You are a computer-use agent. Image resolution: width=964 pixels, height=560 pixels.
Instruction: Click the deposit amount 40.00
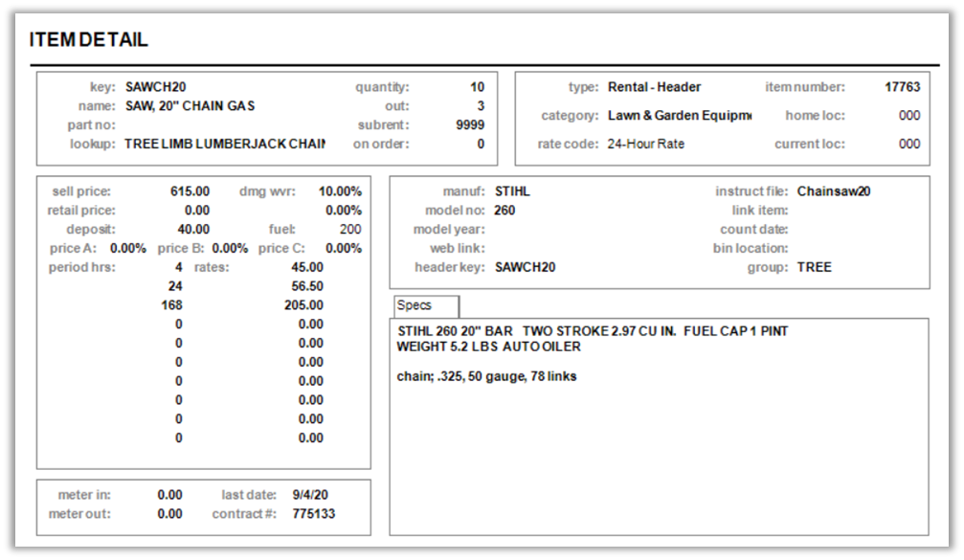click(x=193, y=230)
